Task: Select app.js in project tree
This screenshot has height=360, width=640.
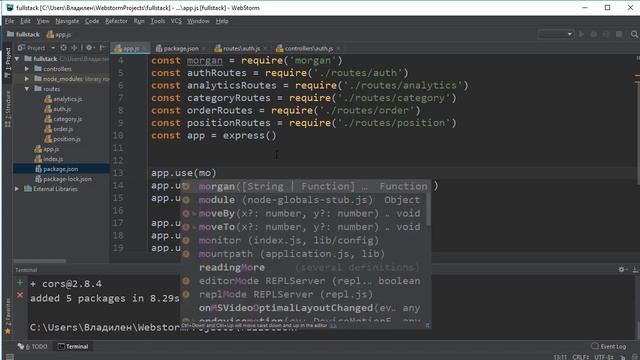Action: pos(47,149)
